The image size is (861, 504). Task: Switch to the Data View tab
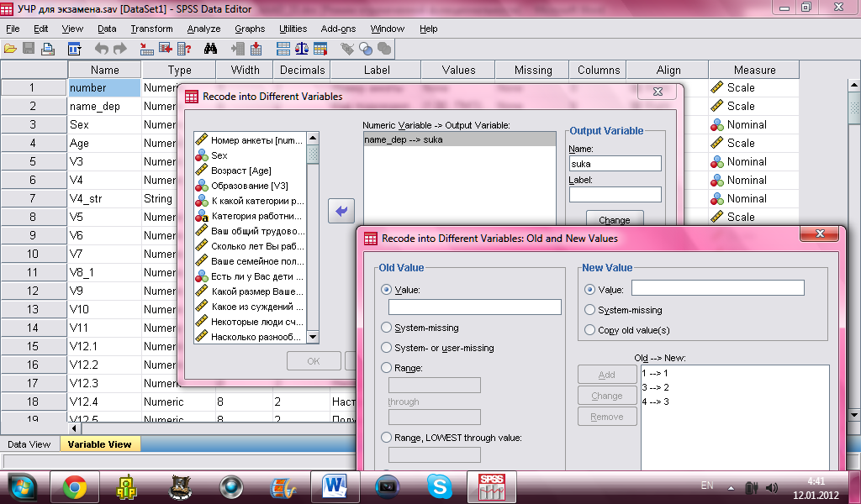tap(29, 444)
